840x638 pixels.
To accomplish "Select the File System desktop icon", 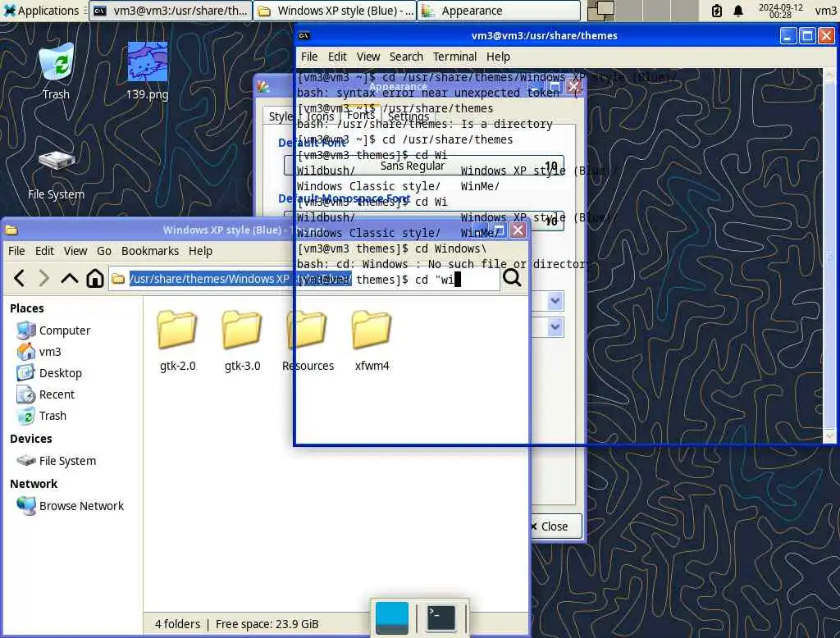I will 57,175.
